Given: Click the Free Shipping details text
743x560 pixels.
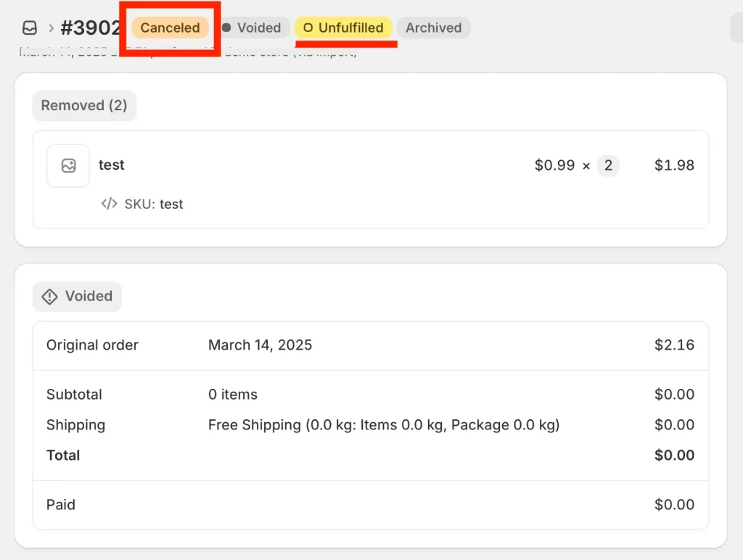Looking at the screenshot, I should [x=384, y=425].
